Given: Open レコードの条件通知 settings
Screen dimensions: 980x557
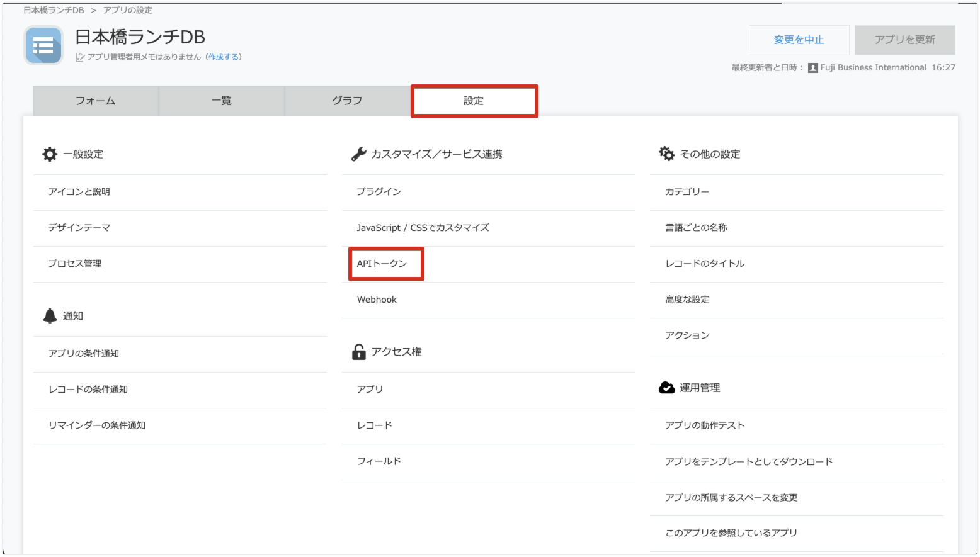Looking at the screenshot, I should [180, 390].
